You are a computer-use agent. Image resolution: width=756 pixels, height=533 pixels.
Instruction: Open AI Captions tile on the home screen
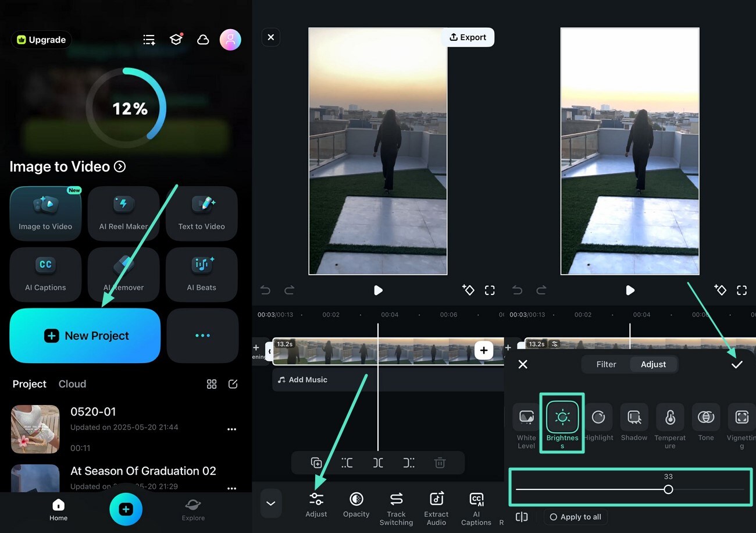point(45,274)
